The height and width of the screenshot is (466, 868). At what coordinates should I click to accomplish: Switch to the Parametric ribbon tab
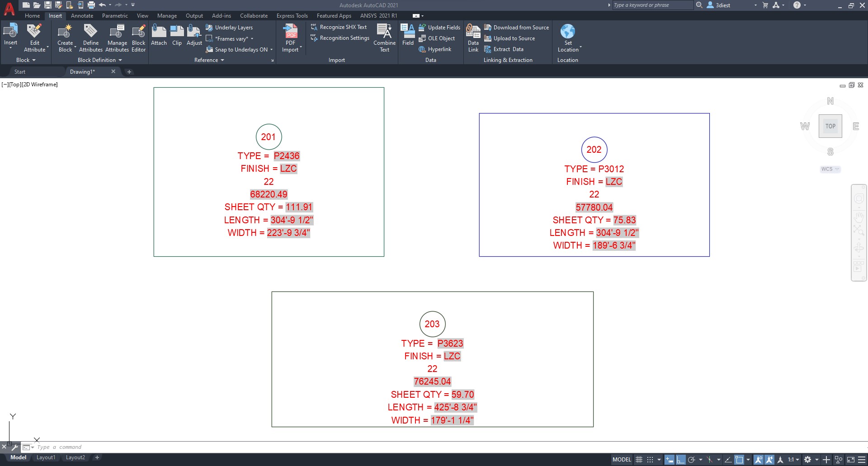coord(115,16)
